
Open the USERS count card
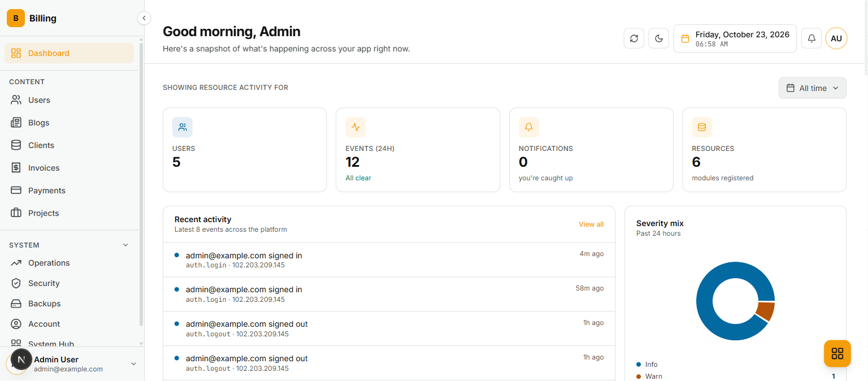(x=245, y=150)
